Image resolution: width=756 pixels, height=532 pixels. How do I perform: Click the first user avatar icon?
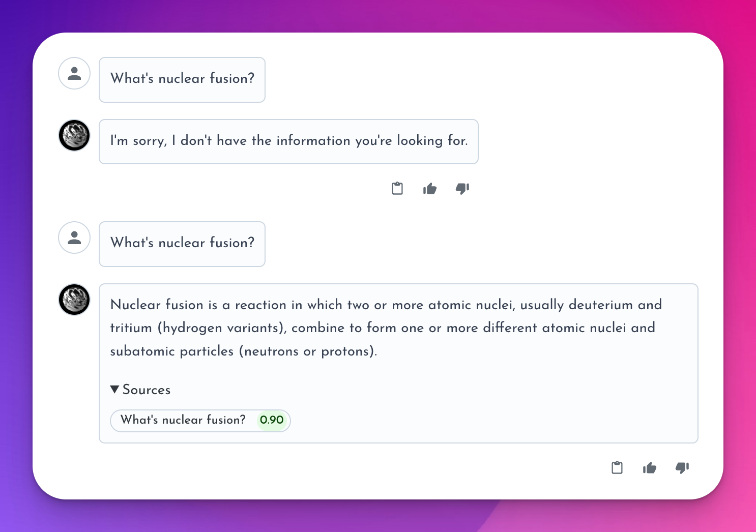[74, 73]
